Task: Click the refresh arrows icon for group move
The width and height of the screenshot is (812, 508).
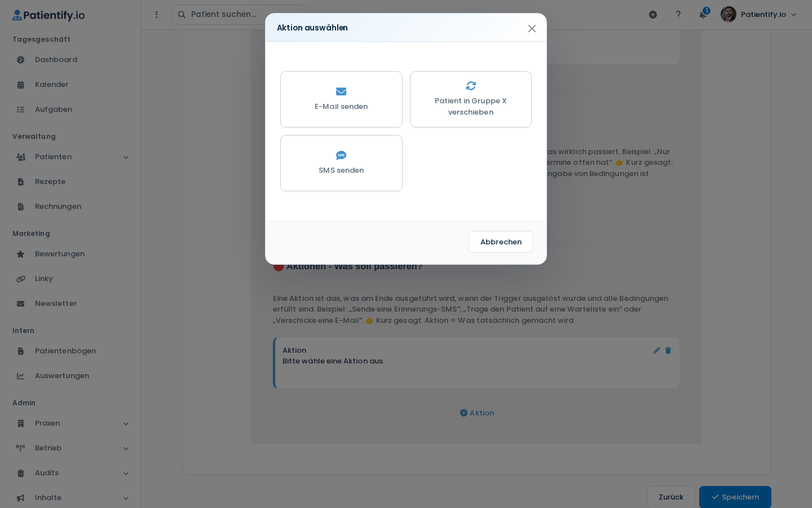Action: pyautogui.click(x=471, y=86)
